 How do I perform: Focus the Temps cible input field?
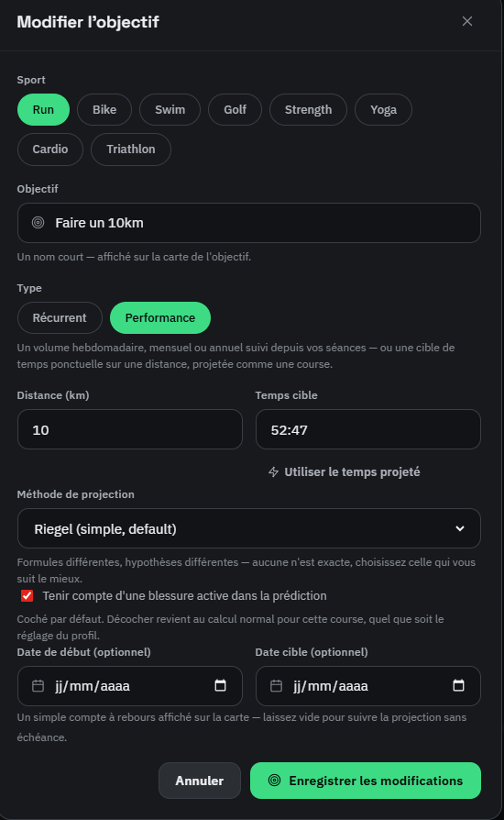point(367,429)
